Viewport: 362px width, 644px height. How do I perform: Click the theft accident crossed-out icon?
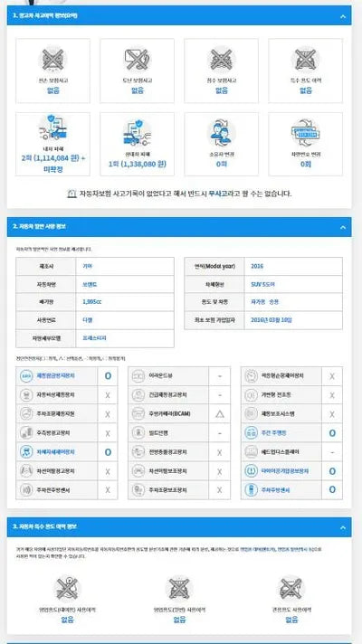[138, 59]
